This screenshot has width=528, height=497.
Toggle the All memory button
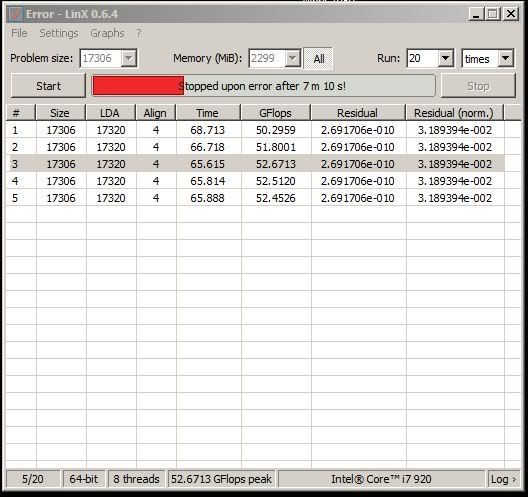click(x=318, y=59)
